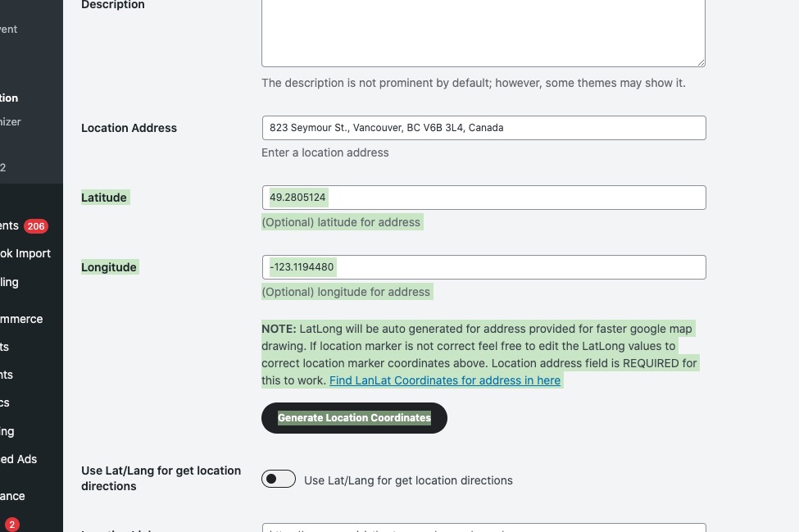The width and height of the screenshot is (799, 532).
Task: Grab the Description textarea resize handle
Action: pos(701,62)
